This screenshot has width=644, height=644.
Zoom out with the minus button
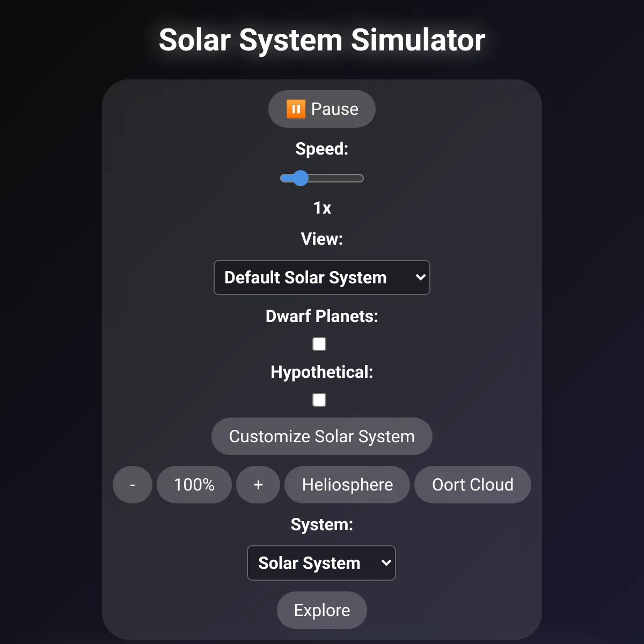(x=133, y=485)
